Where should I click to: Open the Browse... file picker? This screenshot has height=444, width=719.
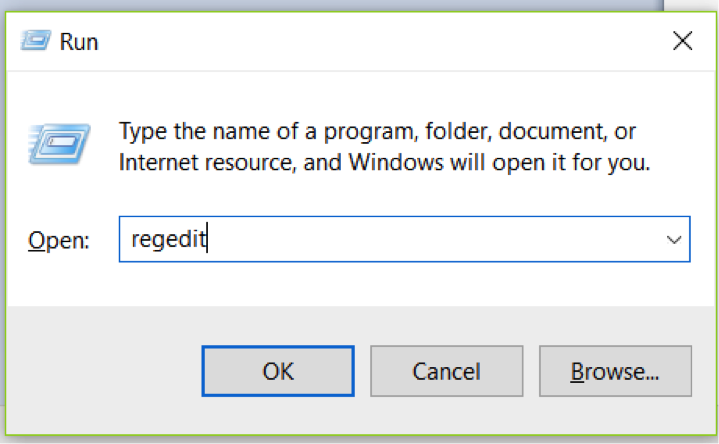[615, 371]
